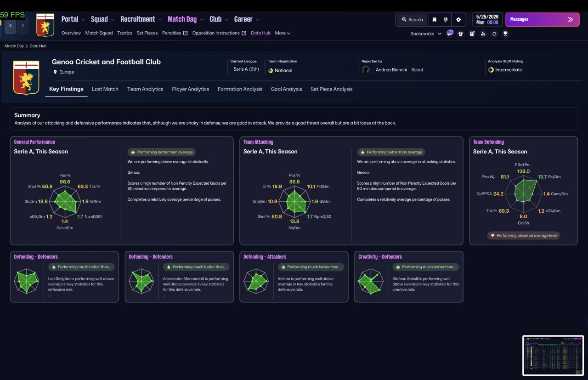Viewport: 588px width, 380px height.
Task: Click the thumbs-down icon in Team Defending
Action: click(492, 236)
